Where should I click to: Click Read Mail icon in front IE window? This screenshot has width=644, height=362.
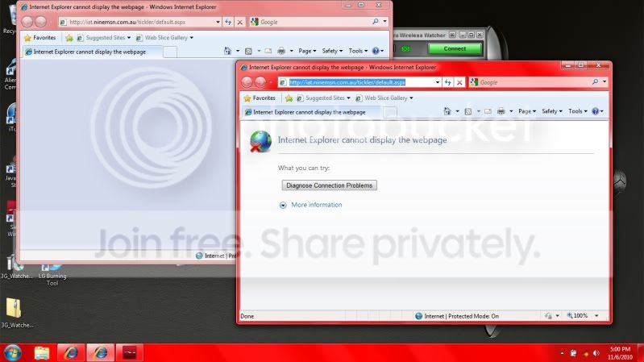click(488, 111)
